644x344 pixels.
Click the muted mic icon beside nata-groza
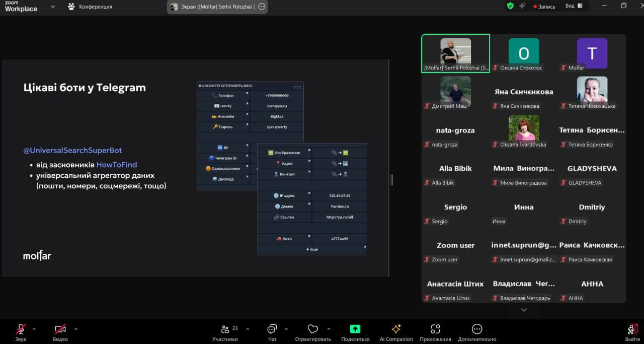click(x=427, y=145)
